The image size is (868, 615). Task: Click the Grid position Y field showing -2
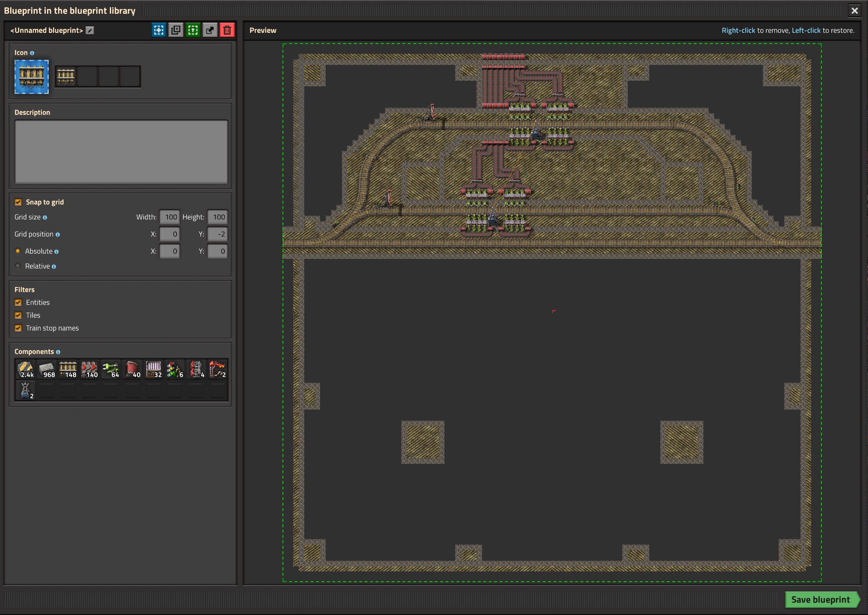218,234
